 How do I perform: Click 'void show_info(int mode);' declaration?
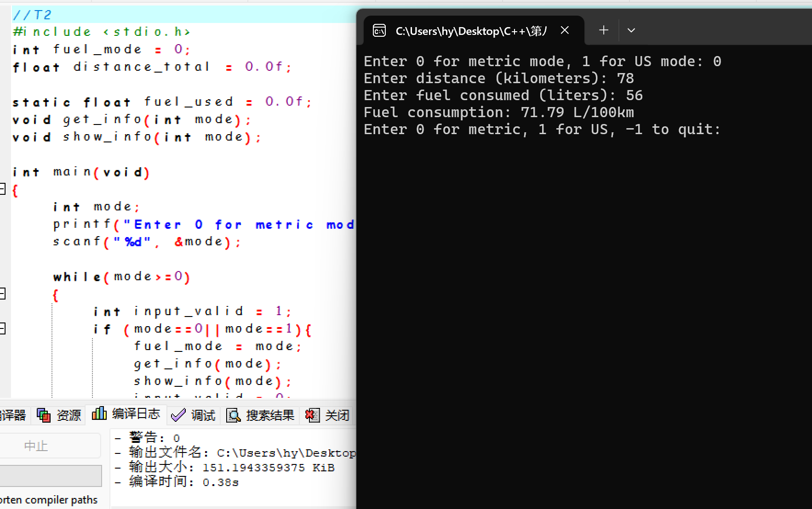137,137
